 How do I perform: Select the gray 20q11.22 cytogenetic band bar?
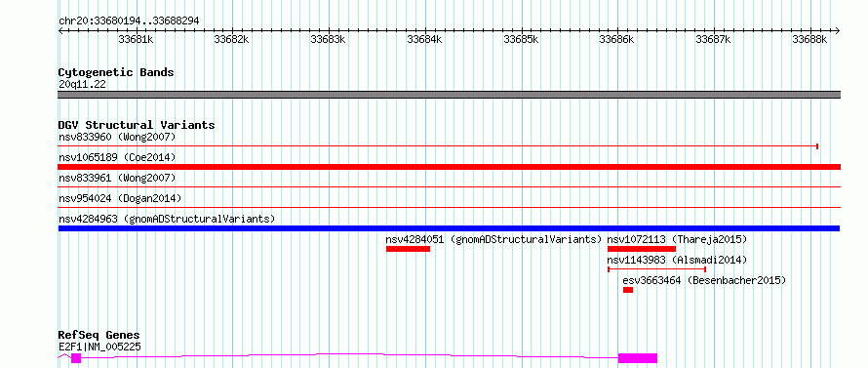tap(450, 95)
